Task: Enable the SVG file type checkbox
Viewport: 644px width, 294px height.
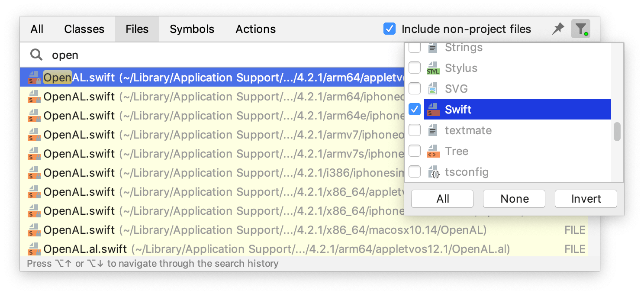Action: pyautogui.click(x=415, y=89)
